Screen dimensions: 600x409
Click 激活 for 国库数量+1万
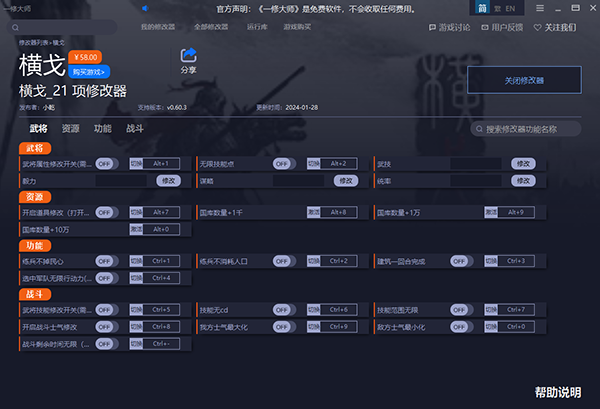click(x=491, y=212)
